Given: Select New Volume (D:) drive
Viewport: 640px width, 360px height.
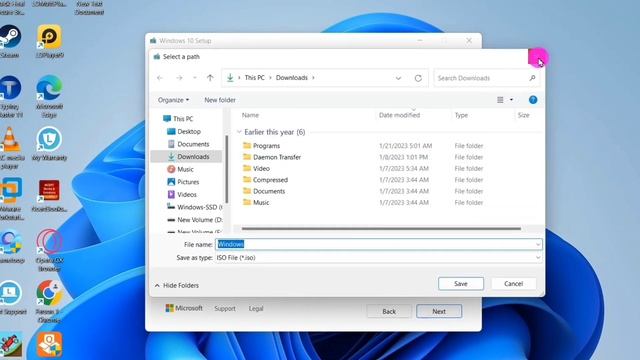Looking at the screenshot, I should [195, 220].
